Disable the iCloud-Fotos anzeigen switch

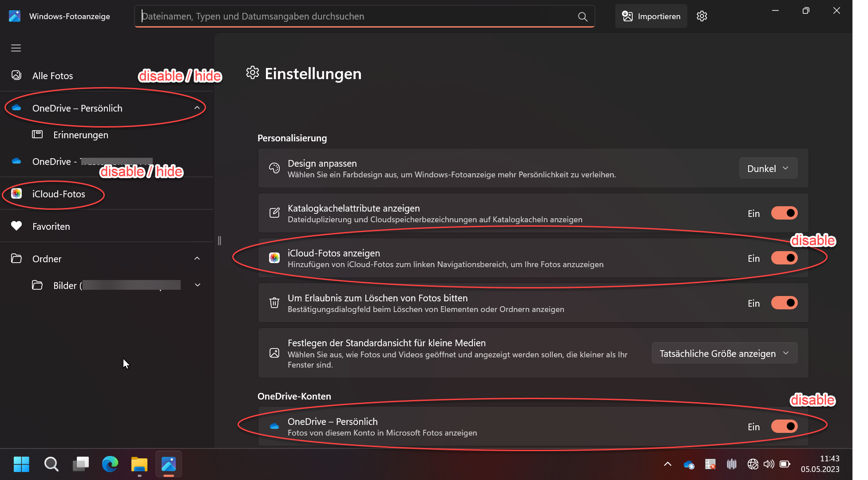click(x=785, y=258)
